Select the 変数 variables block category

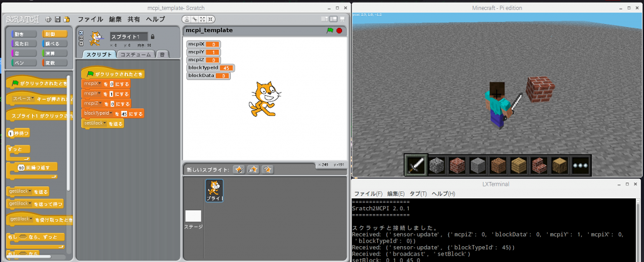(x=55, y=63)
